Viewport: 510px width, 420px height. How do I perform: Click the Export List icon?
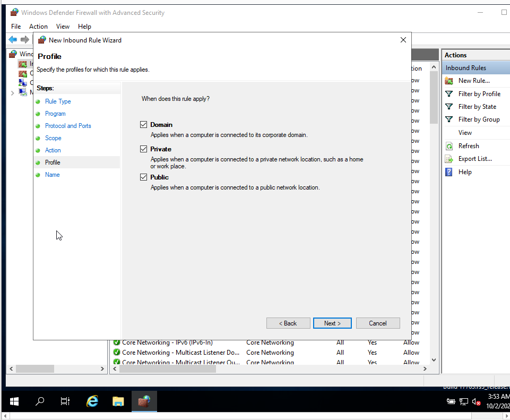point(449,159)
